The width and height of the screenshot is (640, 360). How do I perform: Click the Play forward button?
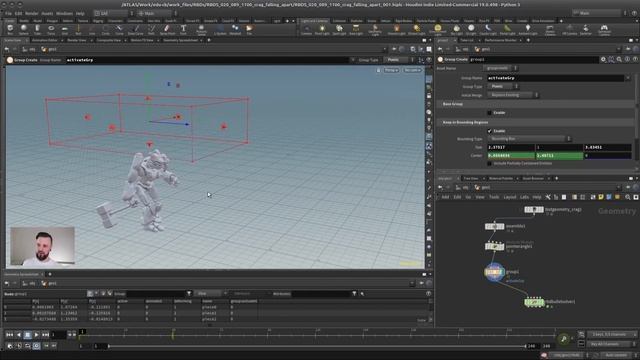(36, 335)
